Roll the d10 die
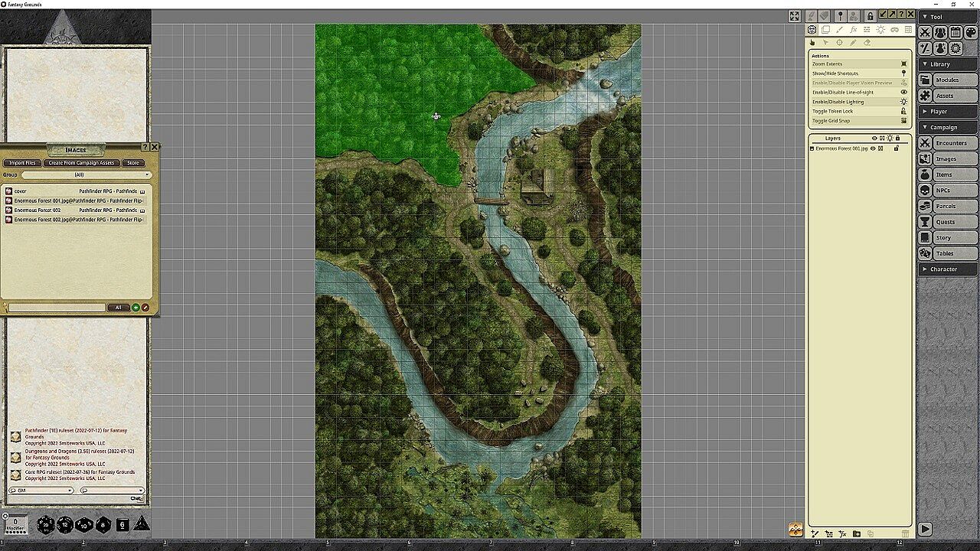 tap(84, 525)
